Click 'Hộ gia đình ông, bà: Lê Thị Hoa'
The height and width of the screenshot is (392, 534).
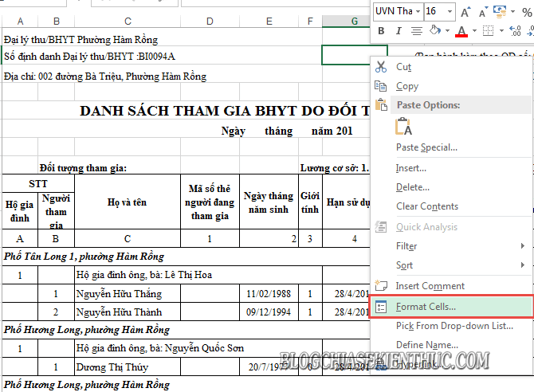[198, 275]
